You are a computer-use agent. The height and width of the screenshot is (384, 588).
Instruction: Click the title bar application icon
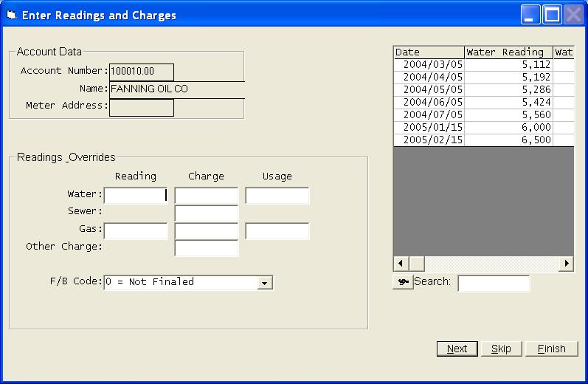(x=11, y=15)
